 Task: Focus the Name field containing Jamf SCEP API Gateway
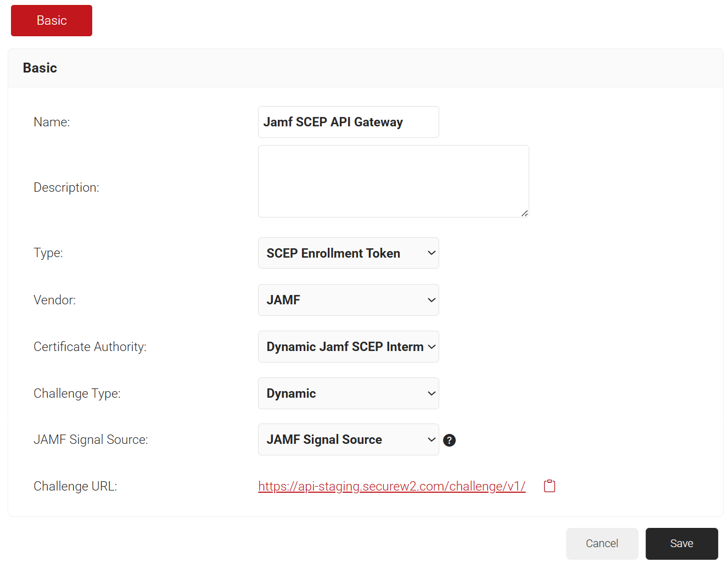tap(348, 122)
